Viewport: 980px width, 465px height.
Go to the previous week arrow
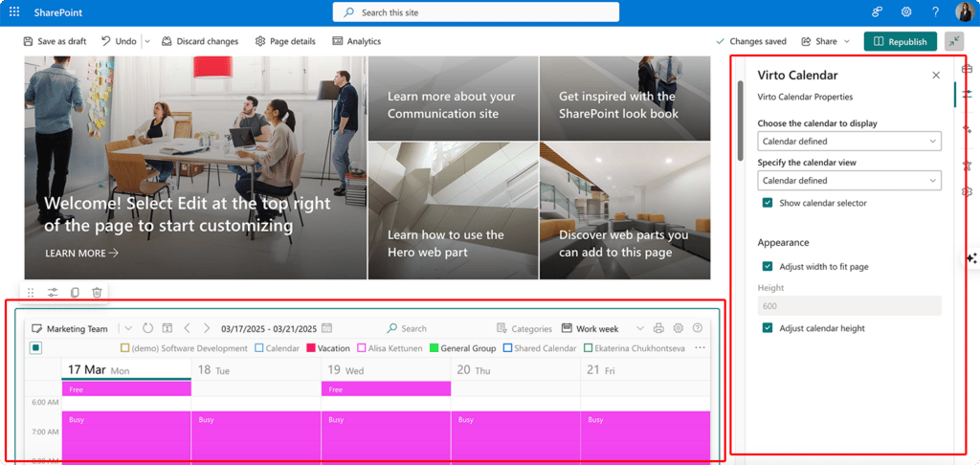(187, 328)
